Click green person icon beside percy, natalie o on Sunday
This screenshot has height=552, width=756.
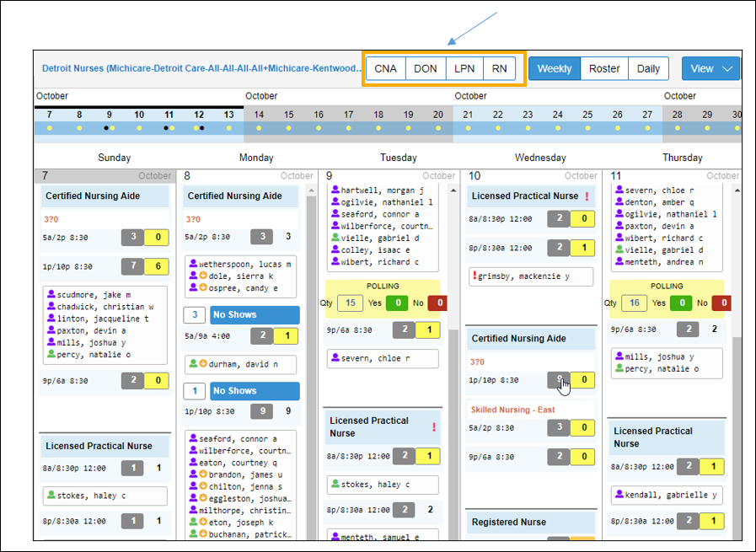pos(51,354)
